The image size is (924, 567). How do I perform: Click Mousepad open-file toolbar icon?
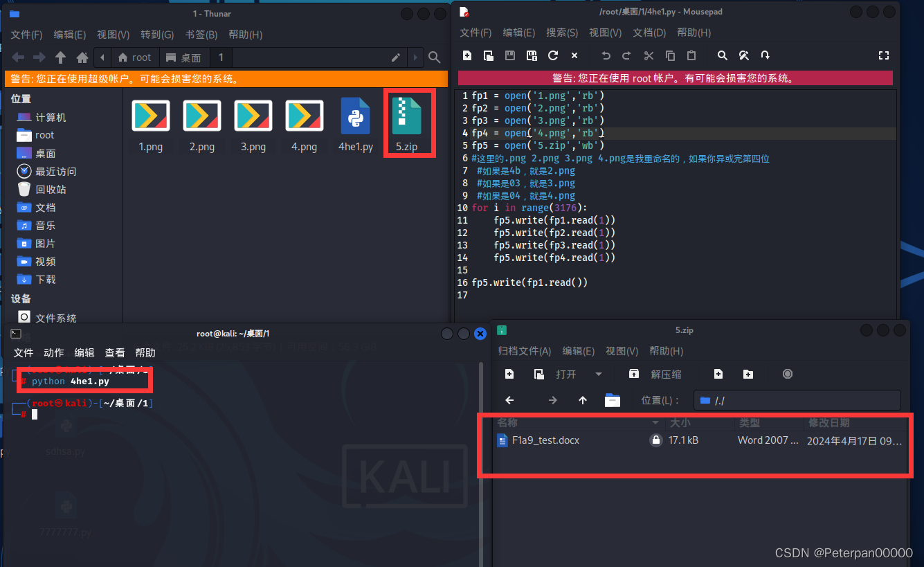(x=489, y=55)
